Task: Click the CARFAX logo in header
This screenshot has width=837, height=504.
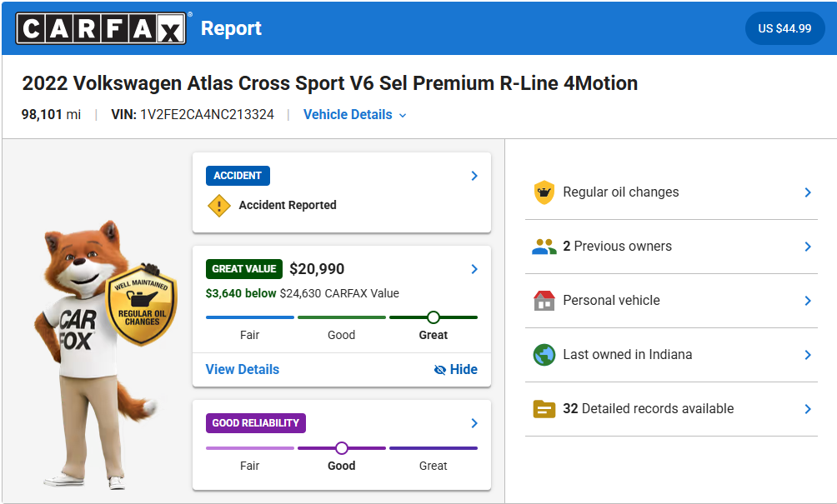Action: pos(100,28)
